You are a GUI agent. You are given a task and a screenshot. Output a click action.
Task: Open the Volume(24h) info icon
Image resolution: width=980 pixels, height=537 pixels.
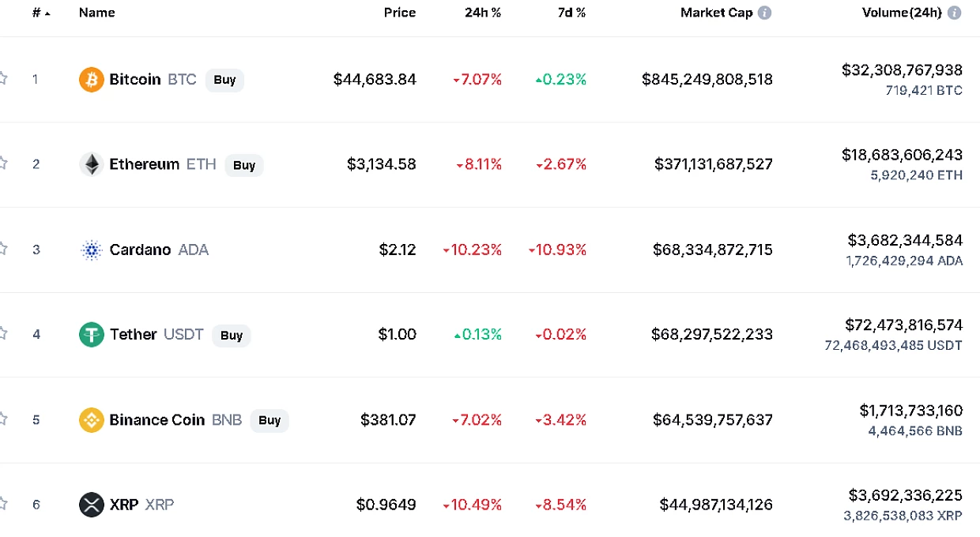point(955,13)
